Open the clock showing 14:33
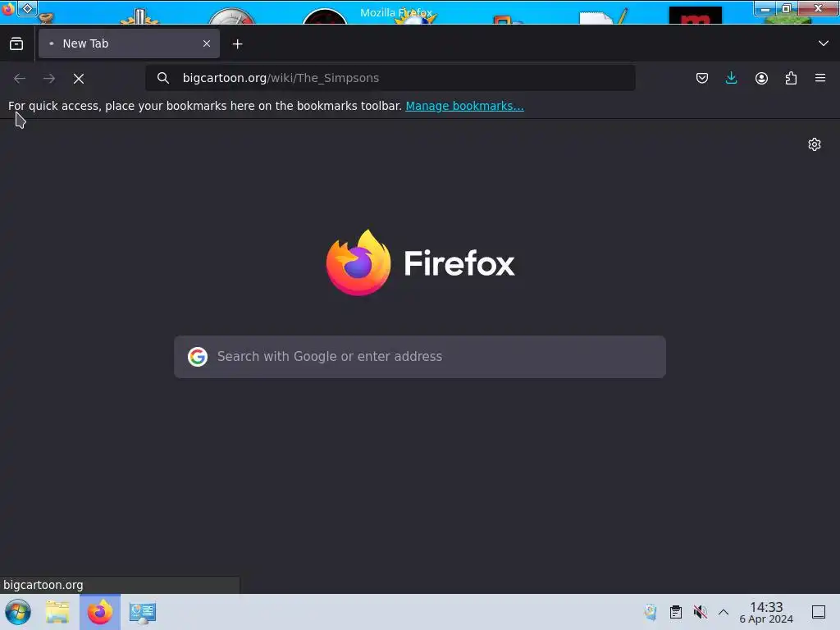This screenshot has width=840, height=630. click(x=766, y=612)
